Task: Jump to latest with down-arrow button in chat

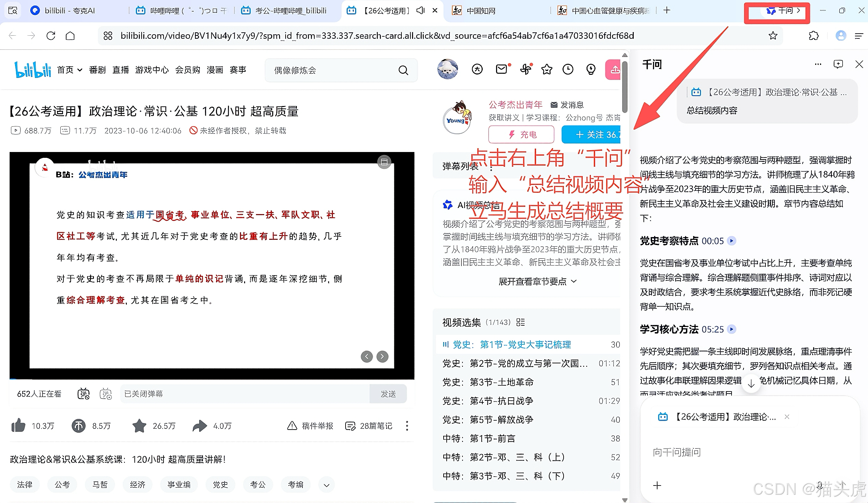Action: pos(751,383)
